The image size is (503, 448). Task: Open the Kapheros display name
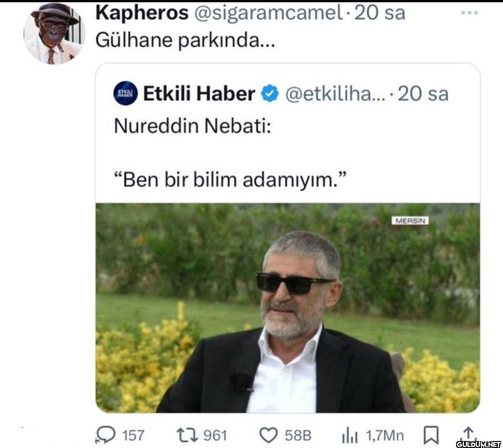pos(142,14)
